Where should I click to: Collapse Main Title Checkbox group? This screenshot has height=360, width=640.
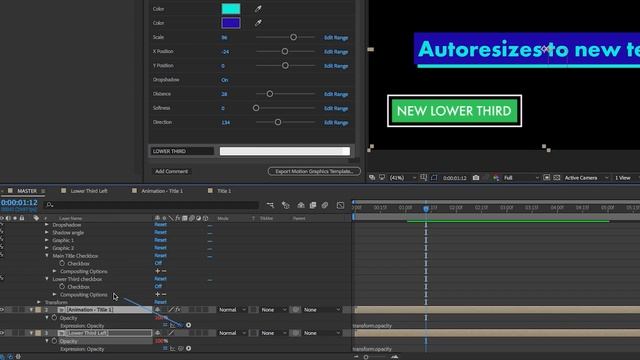tap(47, 256)
